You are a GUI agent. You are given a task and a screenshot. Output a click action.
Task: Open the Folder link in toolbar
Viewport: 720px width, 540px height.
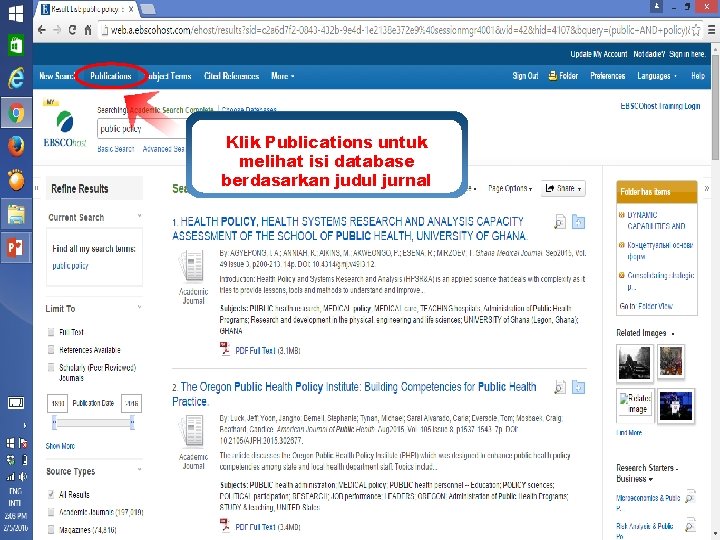pos(563,76)
